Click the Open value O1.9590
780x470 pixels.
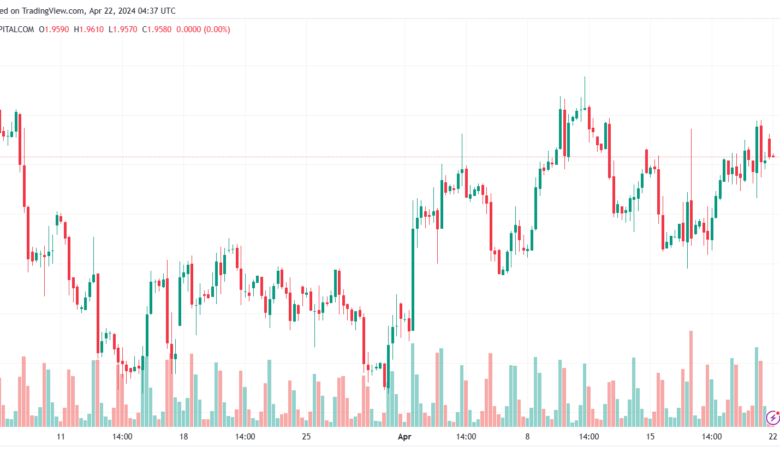(x=54, y=29)
